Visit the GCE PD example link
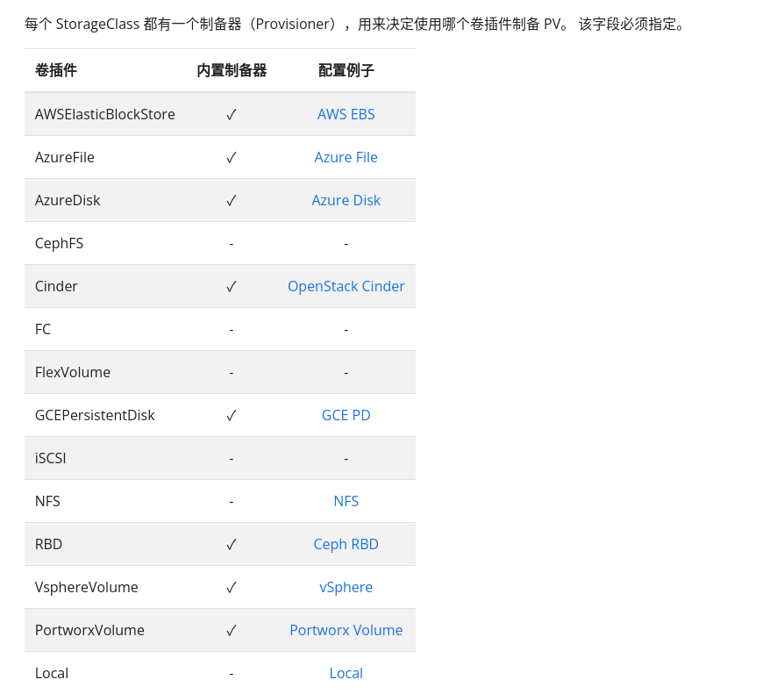 coord(346,415)
